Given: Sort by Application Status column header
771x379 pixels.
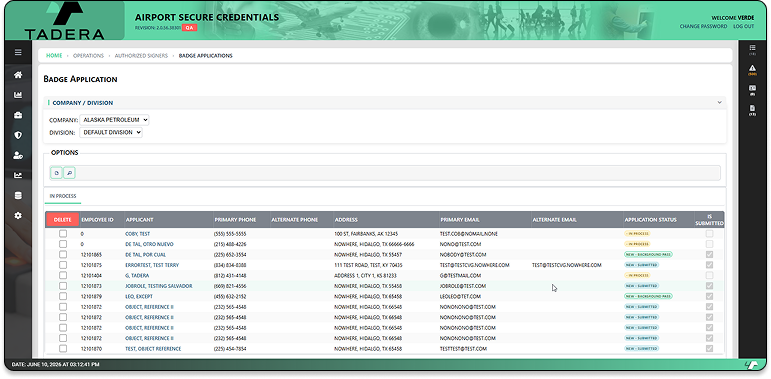Looking at the screenshot, I should click(x=651, y=220).
